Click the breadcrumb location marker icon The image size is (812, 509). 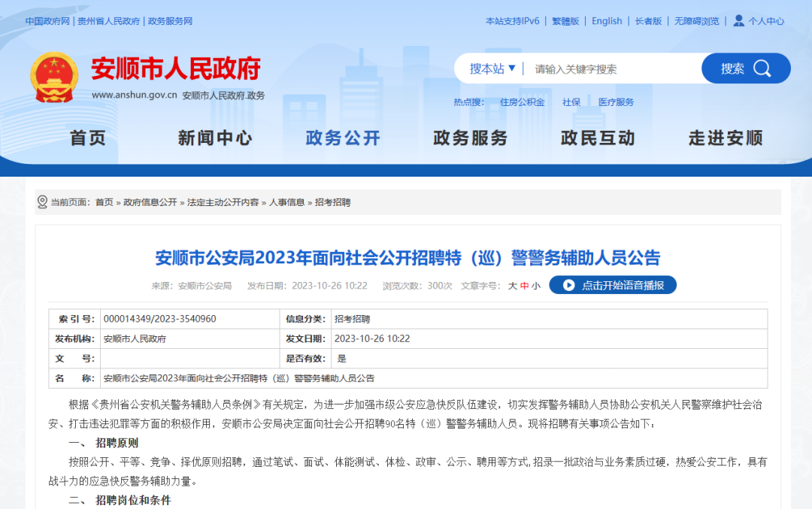click(x=42, y=201)
